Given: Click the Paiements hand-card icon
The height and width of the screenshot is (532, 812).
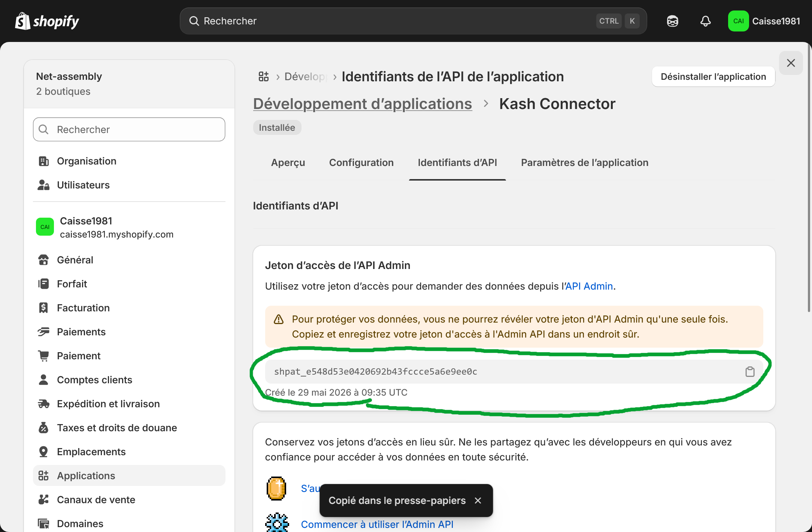Looking at the screenshot, I should pos(43,332).
